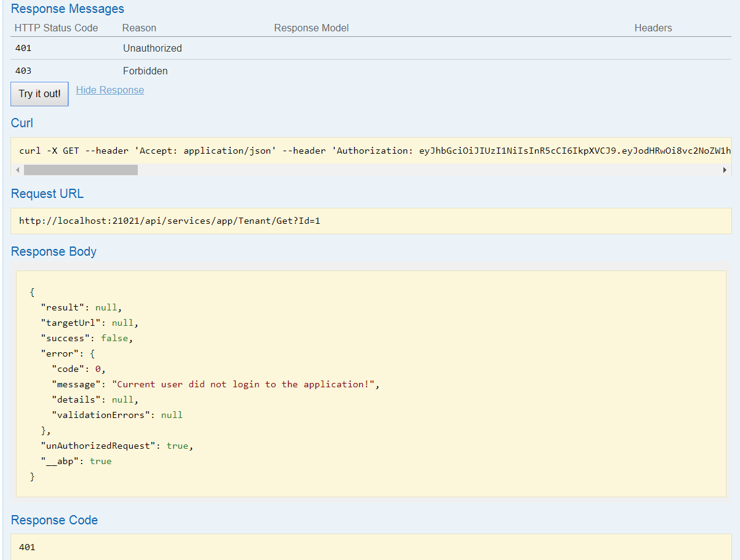Click the Response Messages section heading
Screen dimensions: 740x560
67,9
